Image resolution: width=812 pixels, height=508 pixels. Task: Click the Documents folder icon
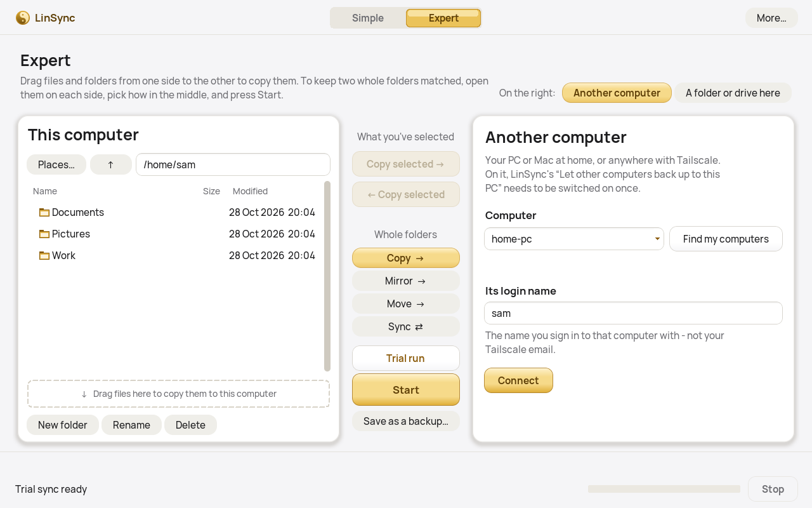pyautogui.click(x=44, y=212)
